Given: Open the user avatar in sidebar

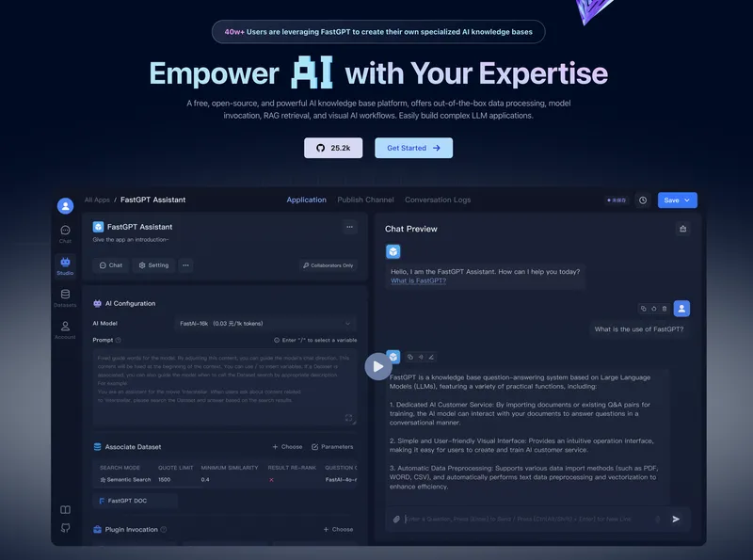Looking at the screenshot, I should point(65,205).
